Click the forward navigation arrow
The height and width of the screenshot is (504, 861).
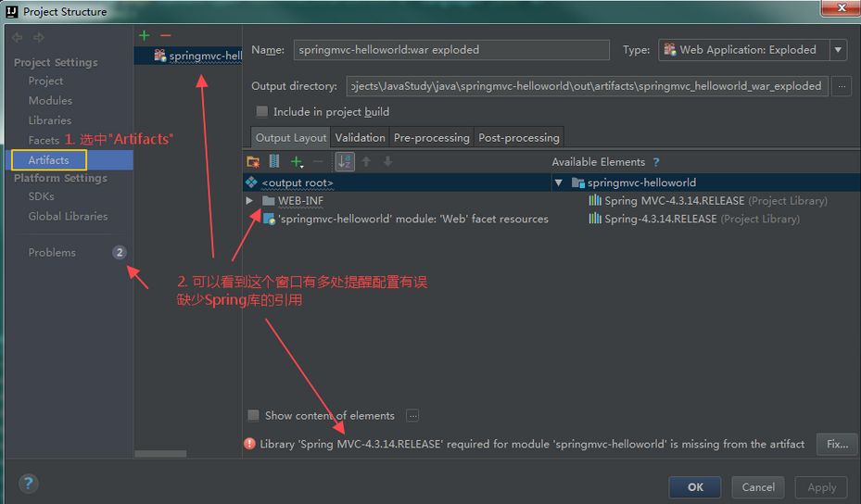(x=38, y=37)
